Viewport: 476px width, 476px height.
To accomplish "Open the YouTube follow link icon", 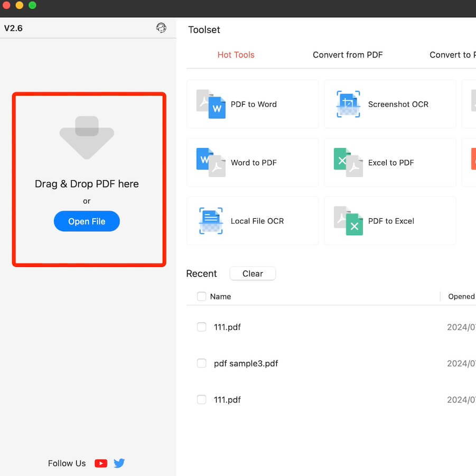I will 101,463.
